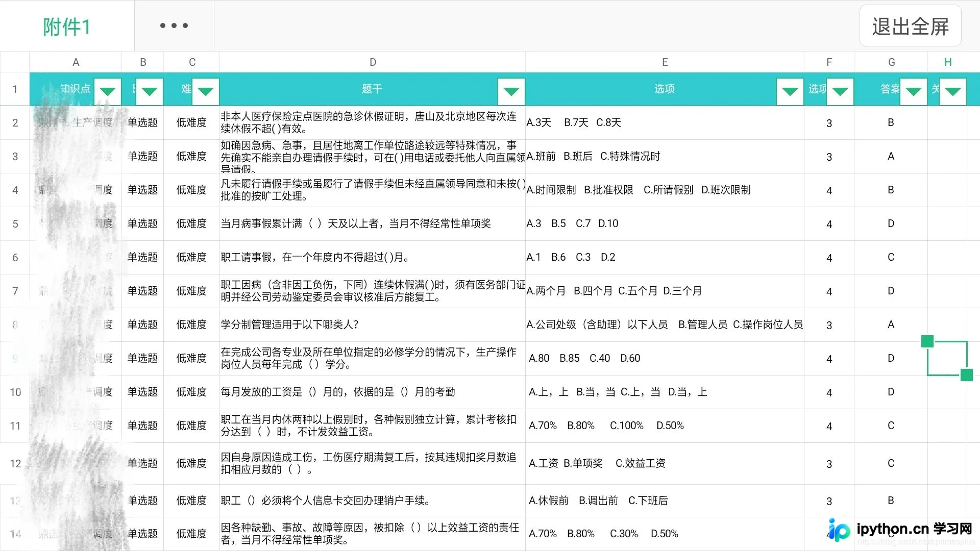Click cell A.休假前 B.调出前 C.下班后
This screenshot has width=980, height=551.
pos(665,500)
